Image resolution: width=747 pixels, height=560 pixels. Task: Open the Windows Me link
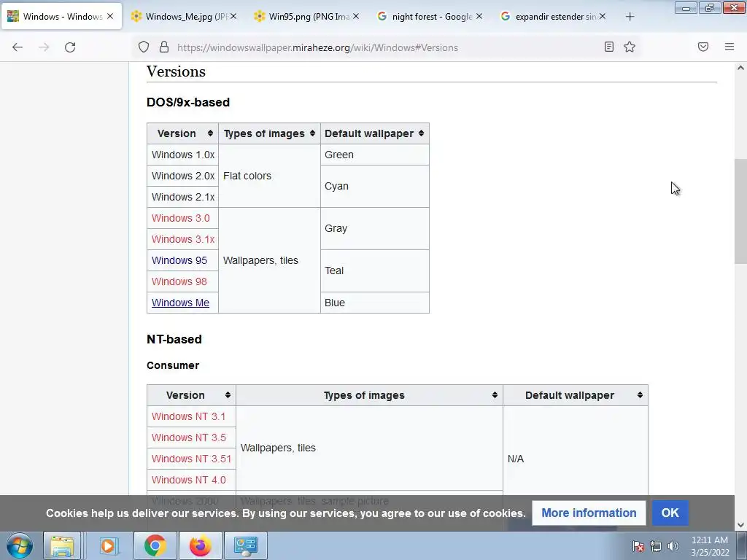tap(180, 303)
